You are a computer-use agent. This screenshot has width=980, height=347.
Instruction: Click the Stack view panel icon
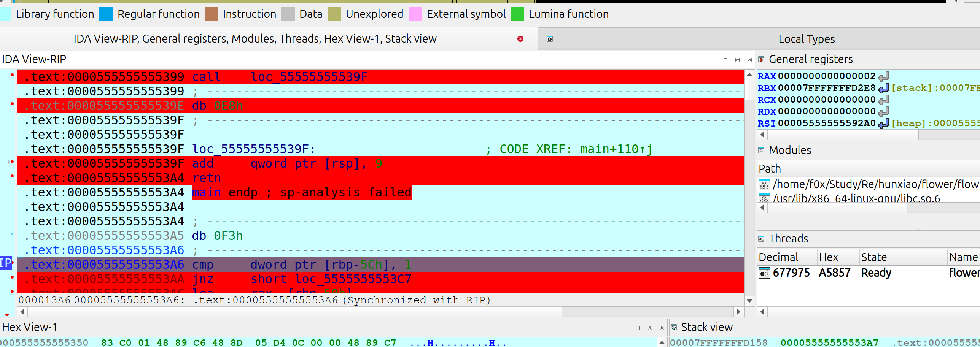pos(674,327)
